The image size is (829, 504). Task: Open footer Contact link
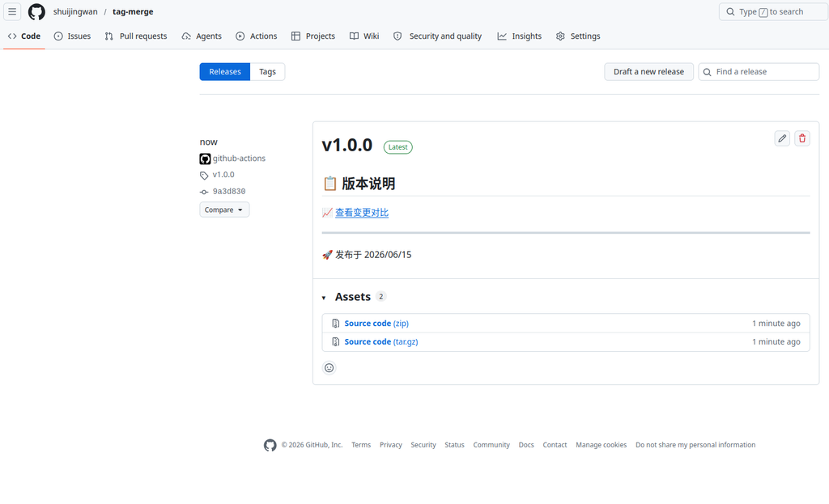point(555,445)
